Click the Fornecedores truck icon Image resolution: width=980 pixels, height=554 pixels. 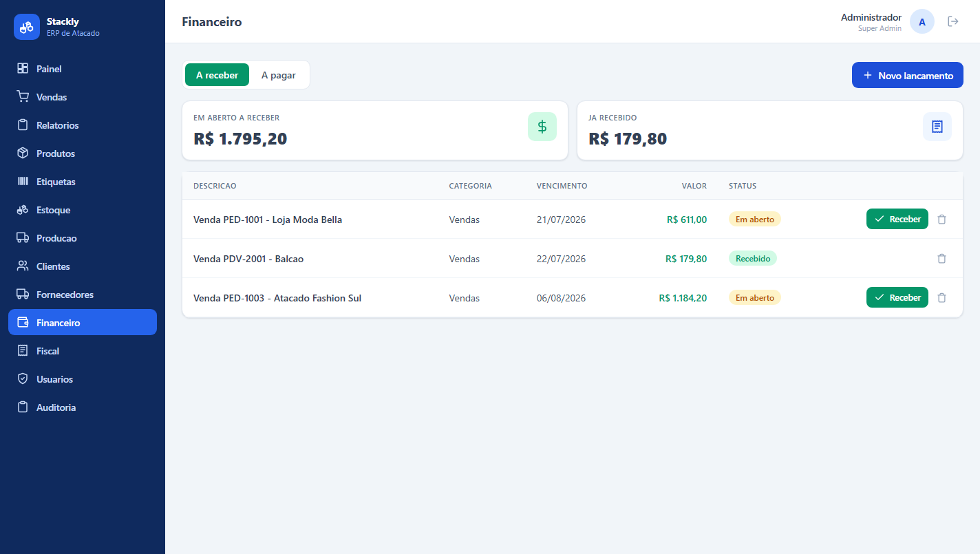click(x=23, y=295)
